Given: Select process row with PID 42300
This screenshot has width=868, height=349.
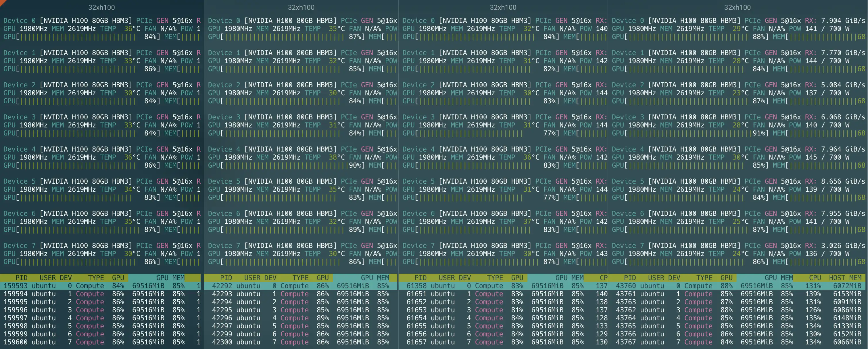Looking at the screenshot, I should pyautogui.click(x=301, y=342).
